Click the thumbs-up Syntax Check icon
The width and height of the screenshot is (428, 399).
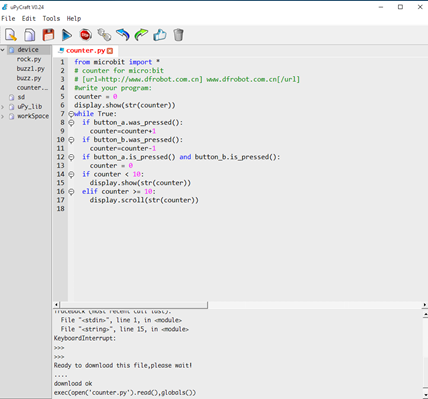click(160, 35)
